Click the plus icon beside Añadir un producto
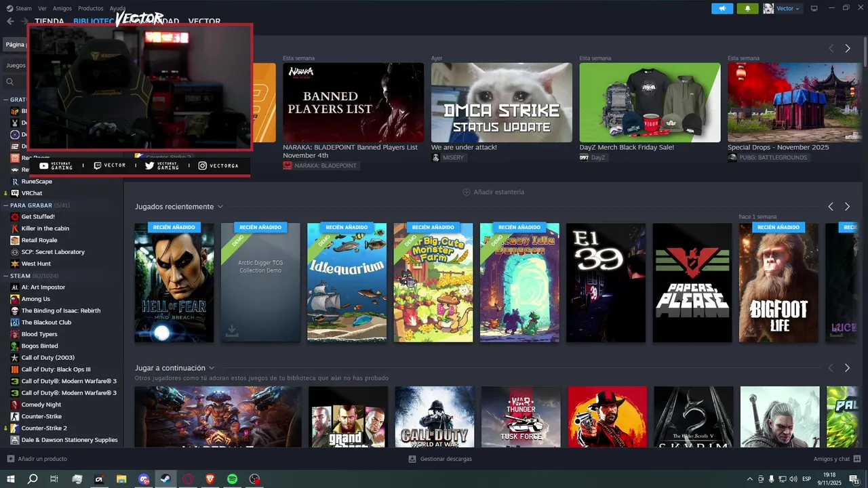 10,459
